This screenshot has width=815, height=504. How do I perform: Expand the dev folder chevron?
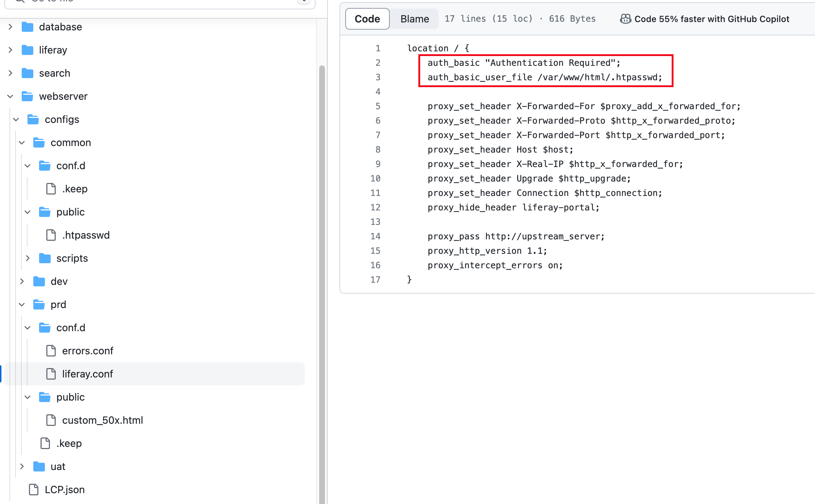[22, 282]
